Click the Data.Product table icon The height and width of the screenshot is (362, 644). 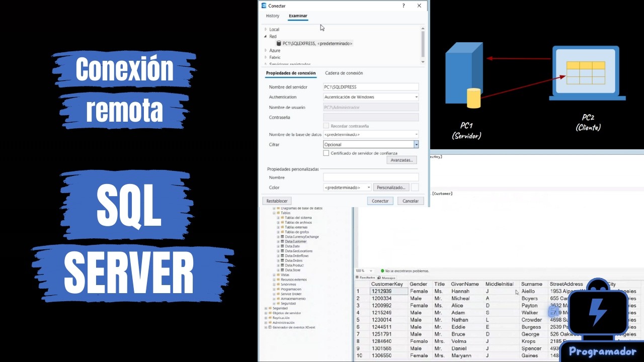tap(283, 265)
